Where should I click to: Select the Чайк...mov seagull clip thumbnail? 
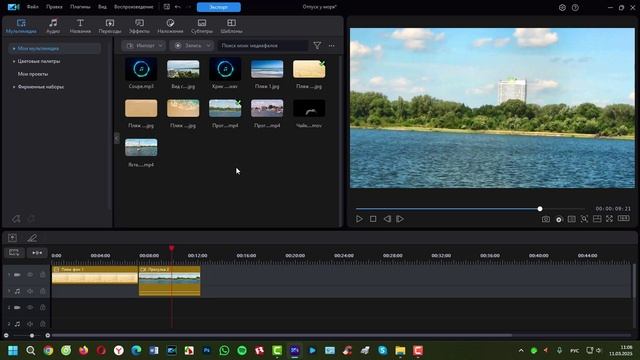pyautogui.click(x=309, y=108)
